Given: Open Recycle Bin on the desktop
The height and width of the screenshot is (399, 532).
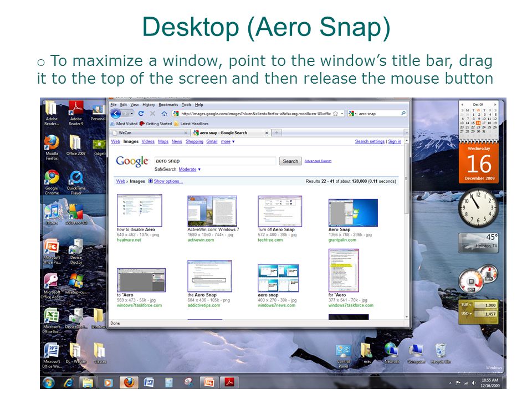Looking at the screenshot, I should coord(441,354).
